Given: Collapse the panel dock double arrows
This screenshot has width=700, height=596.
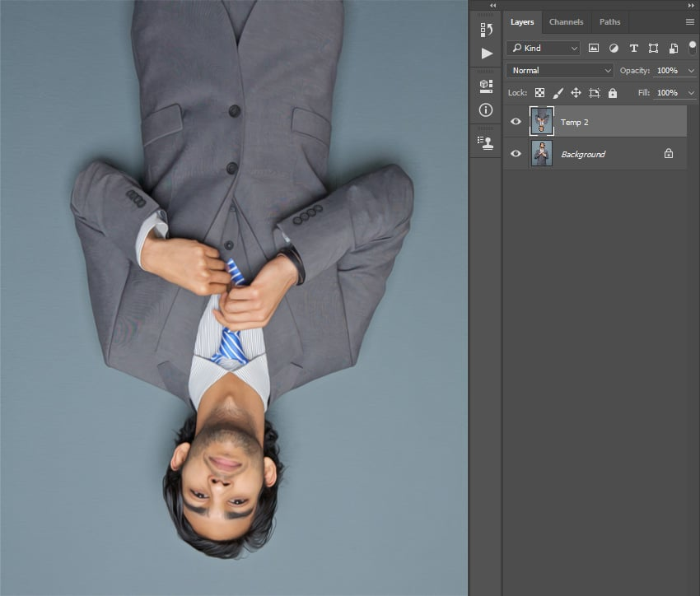Looking at the screenshot, I should tap(492, 6).
